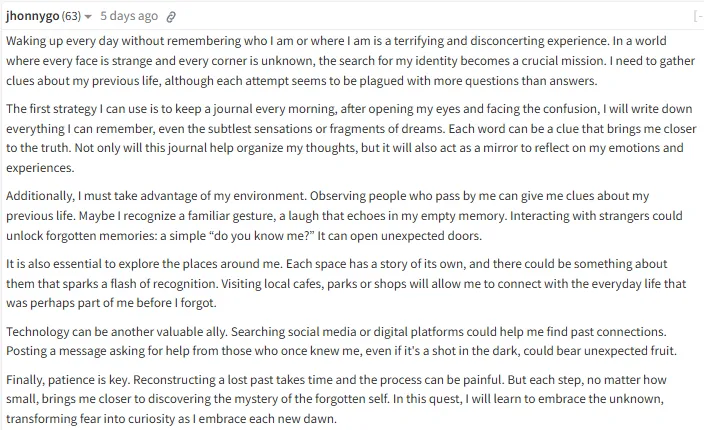Open the permalink chain icon beside timestamp
This screenshot has width=704, height=430.
171,17
